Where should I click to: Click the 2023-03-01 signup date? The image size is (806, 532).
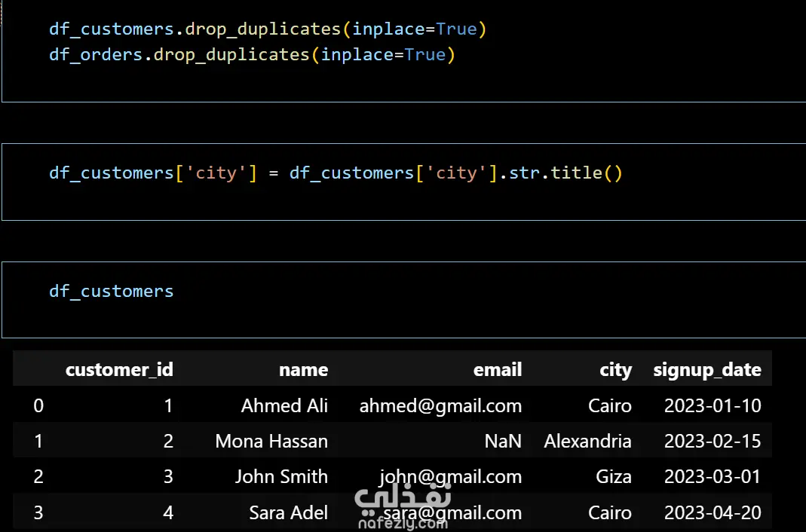pos(713,476)
